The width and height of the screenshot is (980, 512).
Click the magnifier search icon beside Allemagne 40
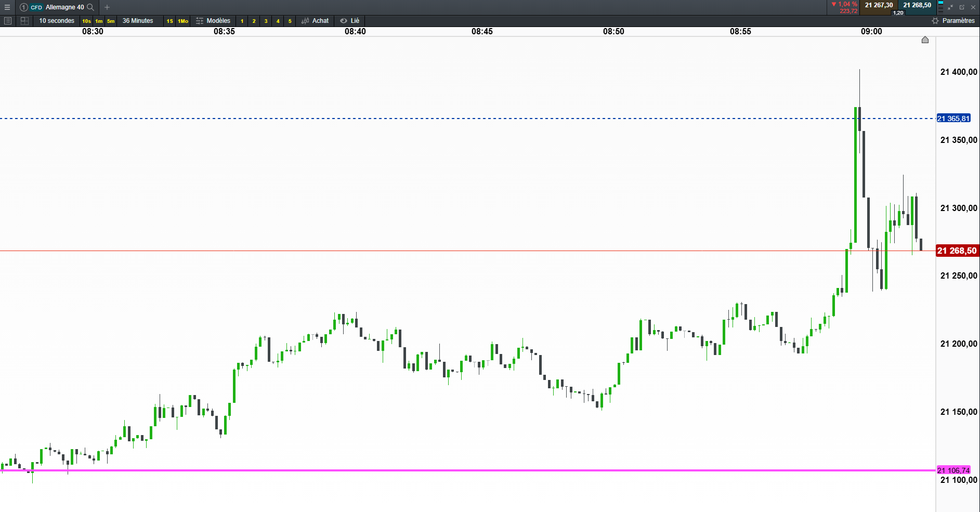click(x=90, y=7)
